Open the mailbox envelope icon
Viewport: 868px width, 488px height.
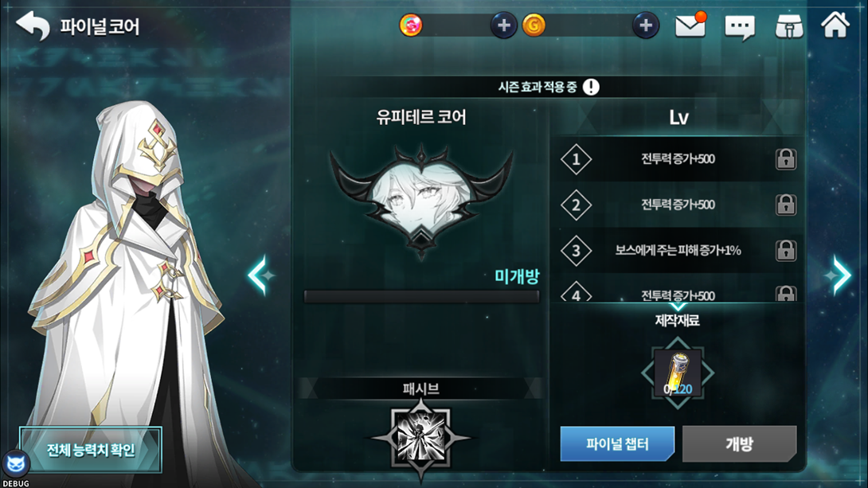pos(690,25)
